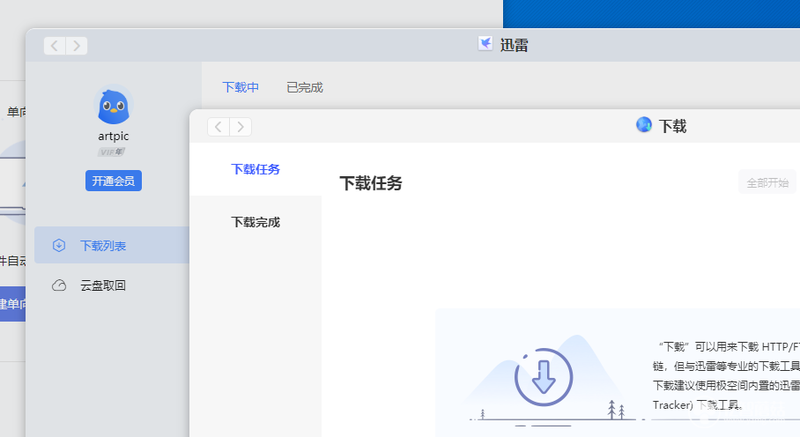800x437 pixels.
Task: Click the 下载 window title text
Action: tap(672, 126)
